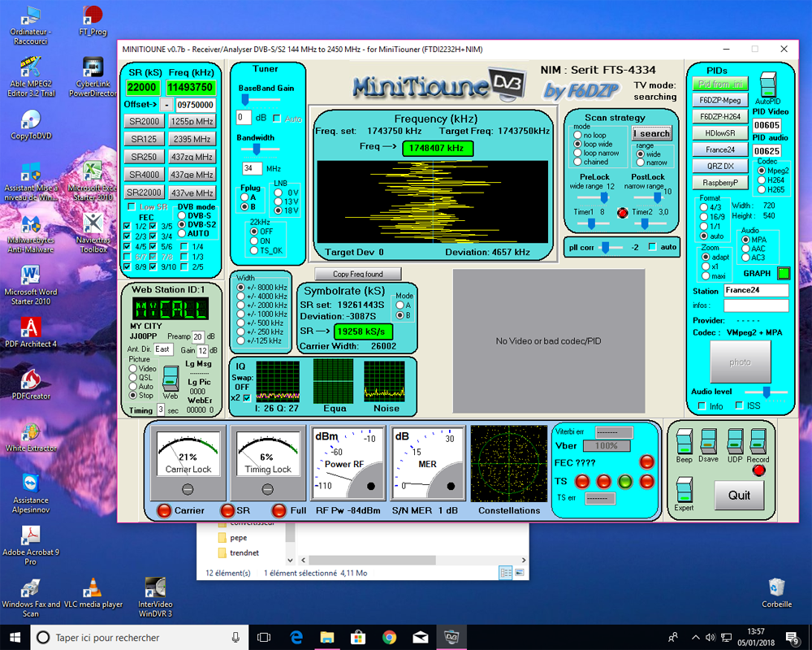Choose +/- 4000 kHz width
The height and width of the screenshot is (650, 812).
241,297
